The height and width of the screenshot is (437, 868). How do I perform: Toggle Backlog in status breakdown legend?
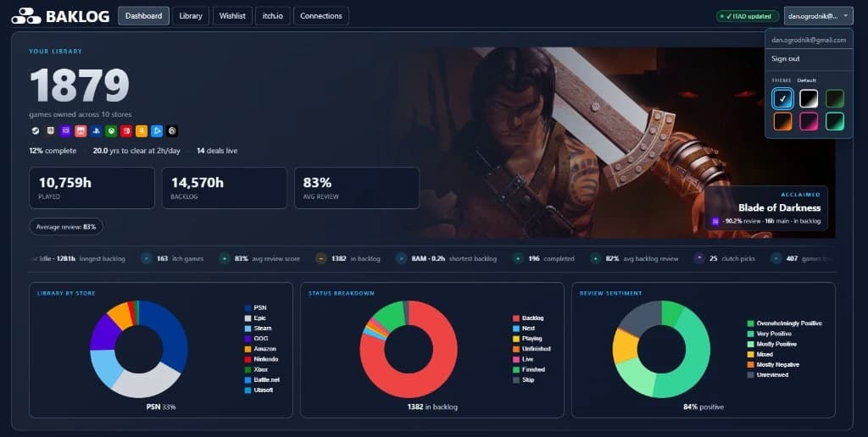pyautogui.click(x=529, y=318)
